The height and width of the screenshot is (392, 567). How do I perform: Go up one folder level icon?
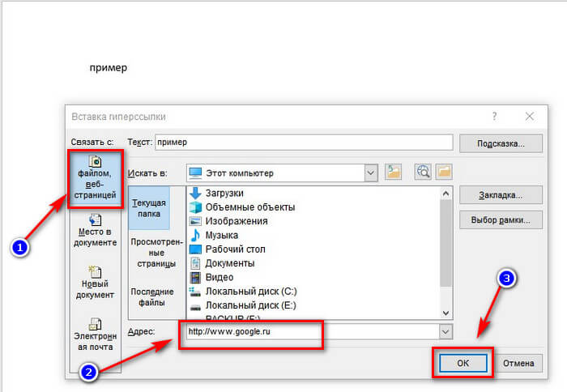click(394, 173)
